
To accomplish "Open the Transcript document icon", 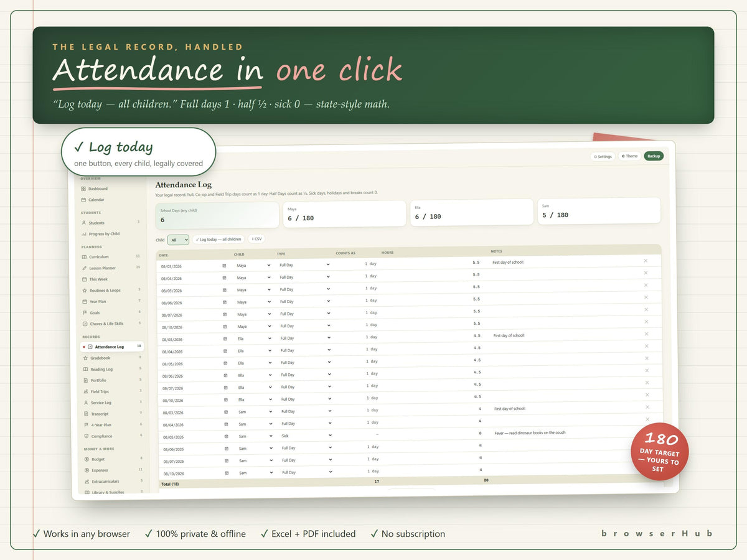I will [86, 414].
